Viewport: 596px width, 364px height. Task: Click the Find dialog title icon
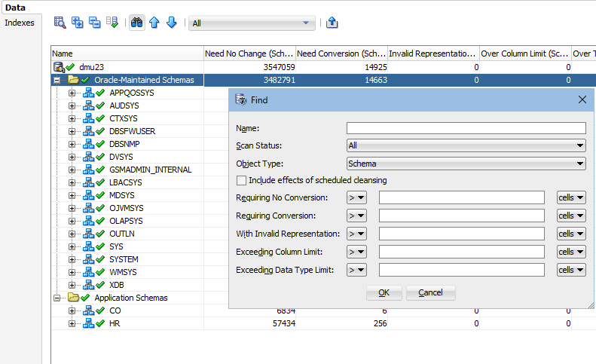click(241, 99)
